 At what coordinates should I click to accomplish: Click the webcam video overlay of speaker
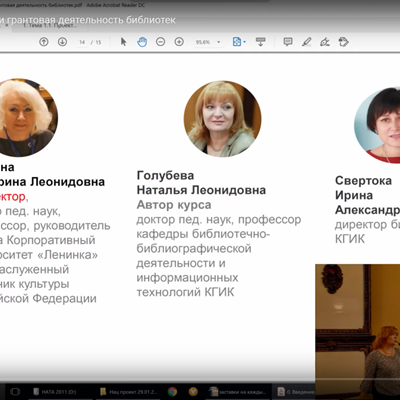click(x=358, y=332)
